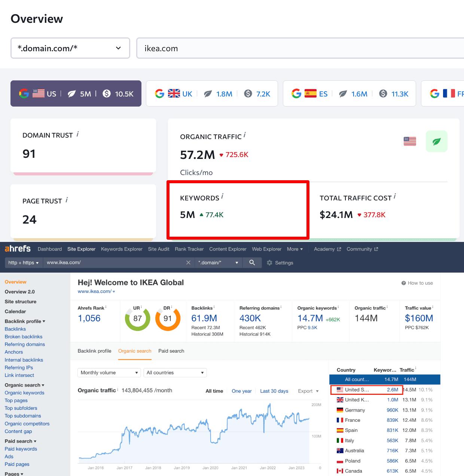Collapse the Backlink profile sidebar section
Image resolution: width=464 pixels, height=476 pixels.
click(25, 321)
